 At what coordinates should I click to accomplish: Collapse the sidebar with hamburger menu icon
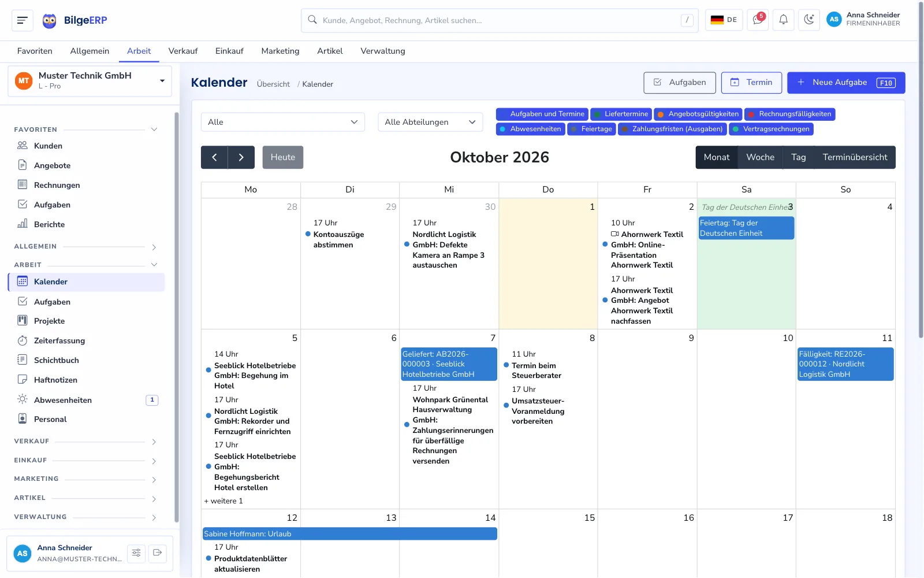(x=22, y=20)
